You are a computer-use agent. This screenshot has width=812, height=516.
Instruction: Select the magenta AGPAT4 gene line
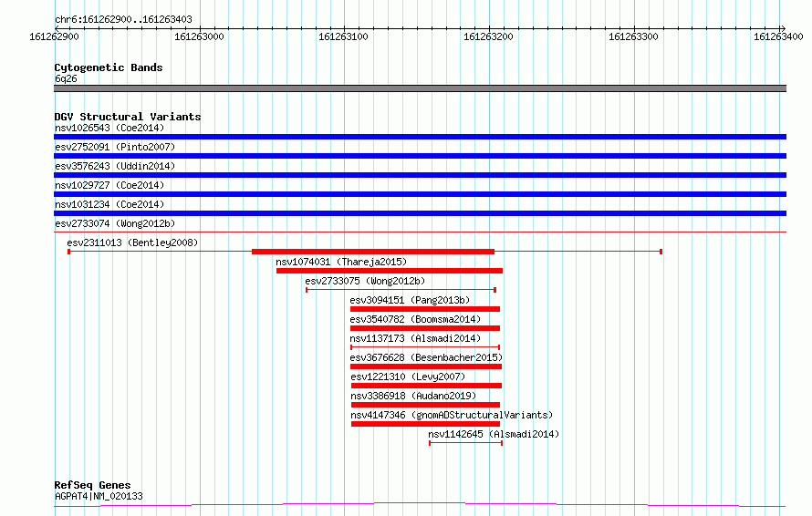pos(420,505)
